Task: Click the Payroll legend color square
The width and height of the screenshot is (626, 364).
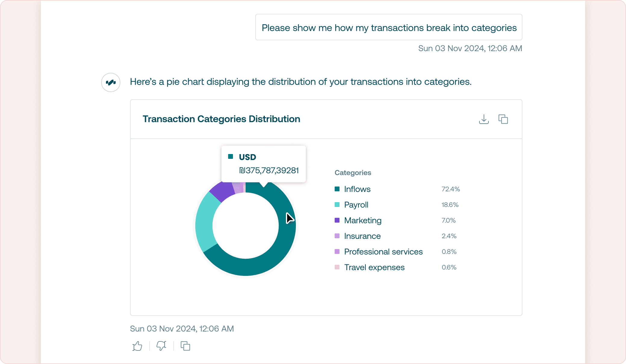Action: (x=337, y=205)
